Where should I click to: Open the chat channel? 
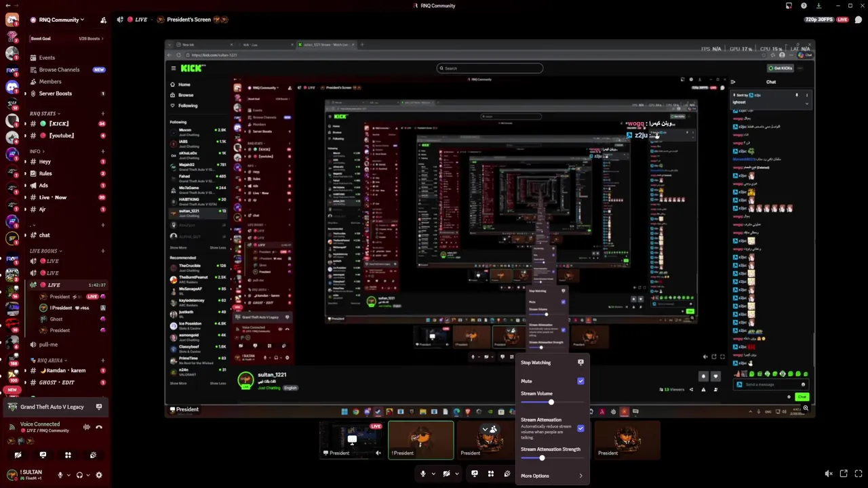click(x=66, y=235)
